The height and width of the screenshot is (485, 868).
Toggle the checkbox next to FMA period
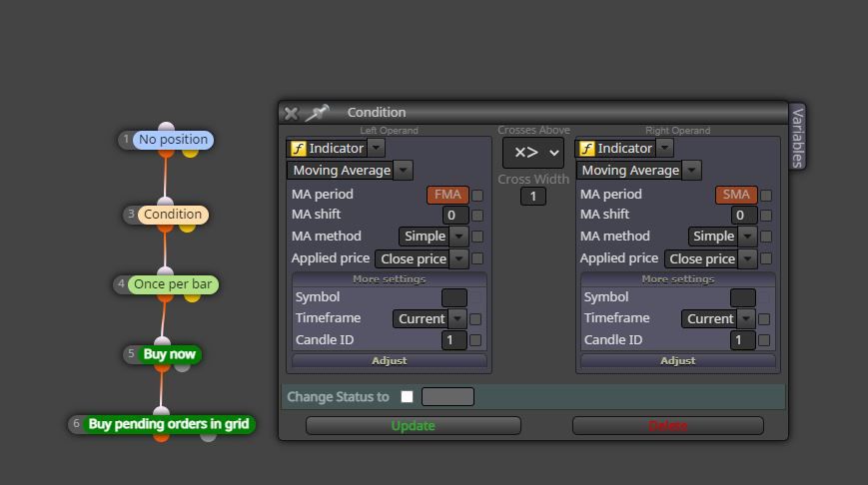coord(477,196)
